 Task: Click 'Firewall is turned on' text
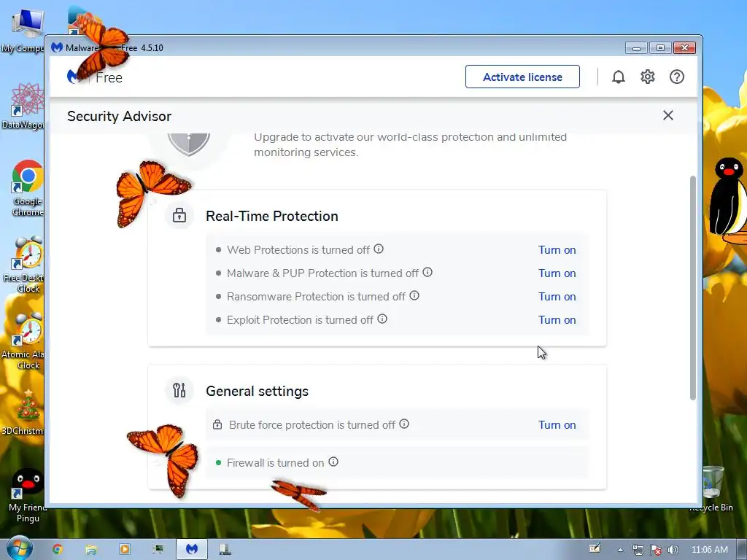275,463
